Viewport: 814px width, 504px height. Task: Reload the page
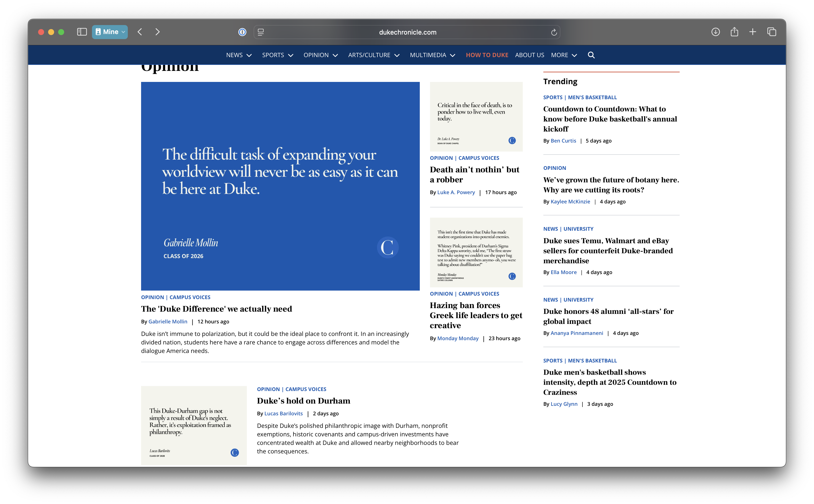554,32
